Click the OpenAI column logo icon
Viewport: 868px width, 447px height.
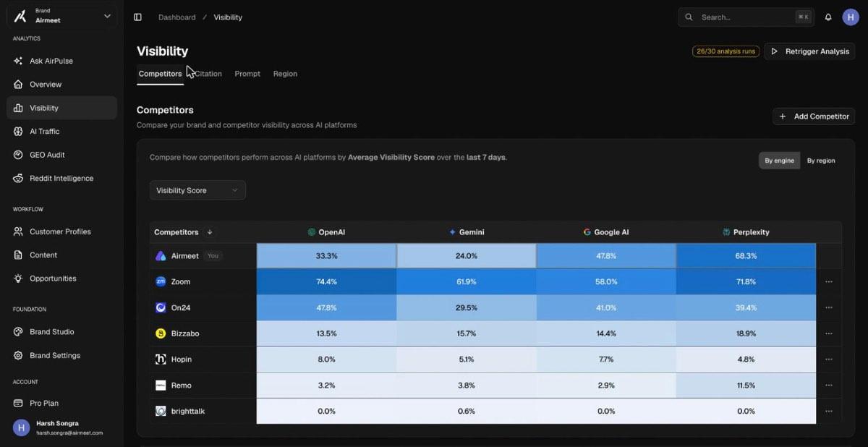[x=312, y=232]
